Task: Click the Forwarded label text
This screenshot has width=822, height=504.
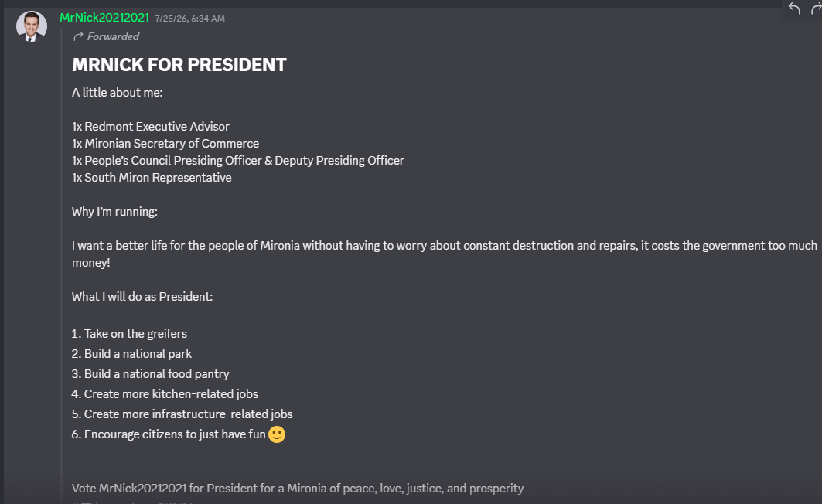Action: (113, 36)
